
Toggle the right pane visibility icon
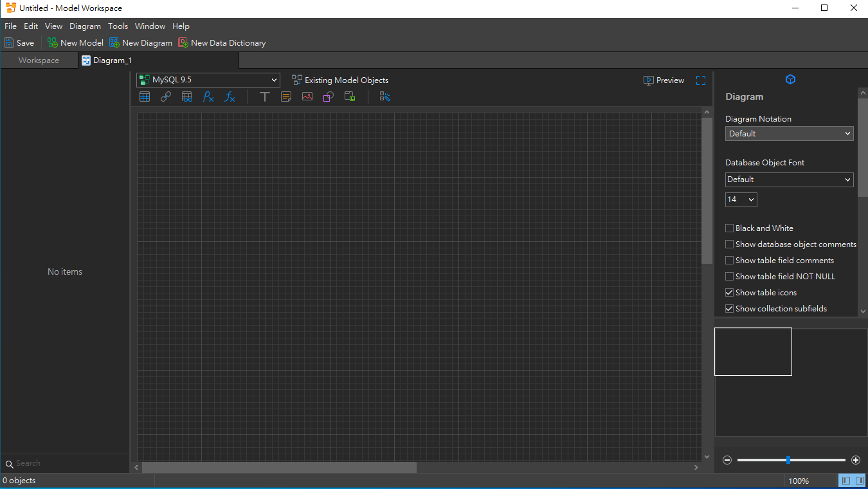coord(860,481)
